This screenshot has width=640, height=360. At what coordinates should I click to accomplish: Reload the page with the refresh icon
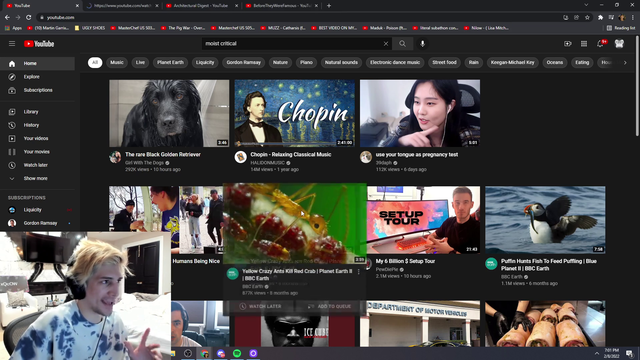29,18
